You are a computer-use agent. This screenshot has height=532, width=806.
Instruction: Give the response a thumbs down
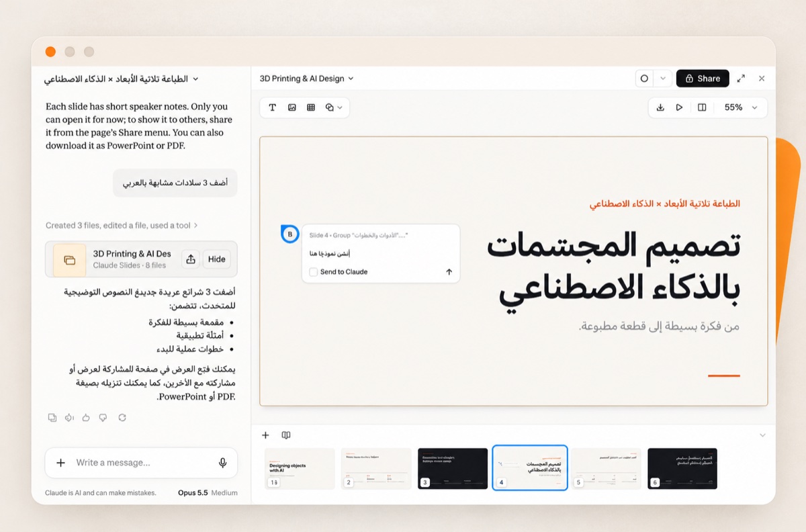103,418
